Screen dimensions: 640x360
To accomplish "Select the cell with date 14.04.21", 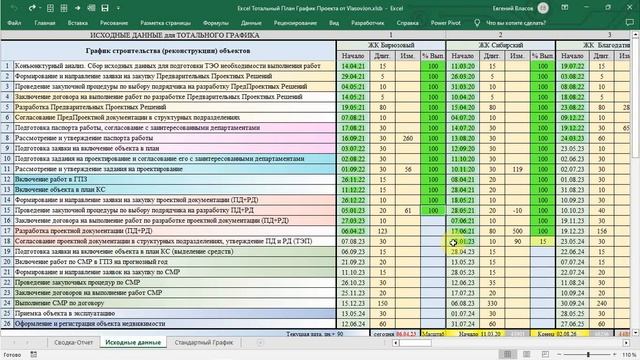I will (353, 66).
